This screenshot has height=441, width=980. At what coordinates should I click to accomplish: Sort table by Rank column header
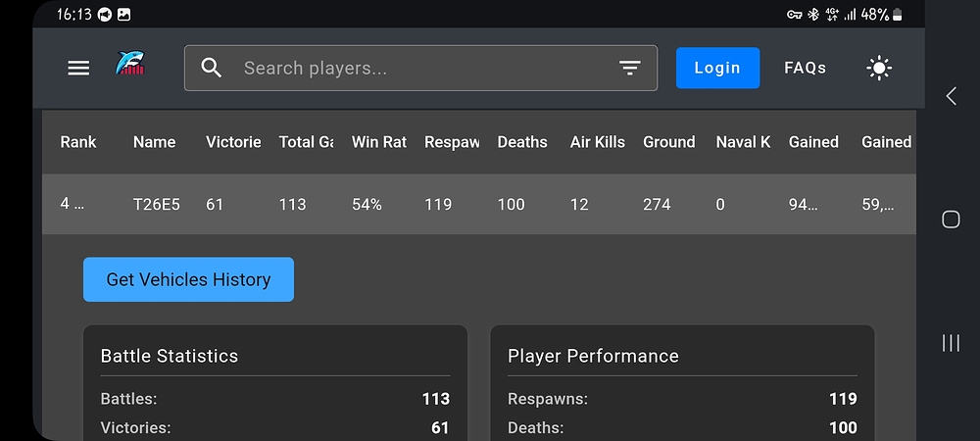[78, 142]
